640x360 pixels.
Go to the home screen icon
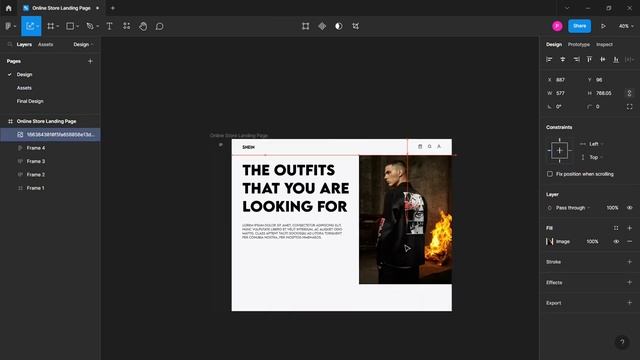[9, 8]
